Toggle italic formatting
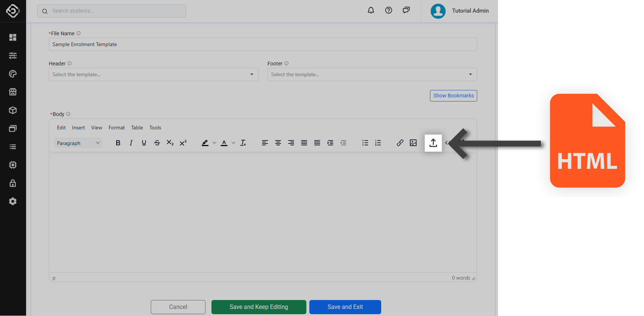 click(131, 143)
